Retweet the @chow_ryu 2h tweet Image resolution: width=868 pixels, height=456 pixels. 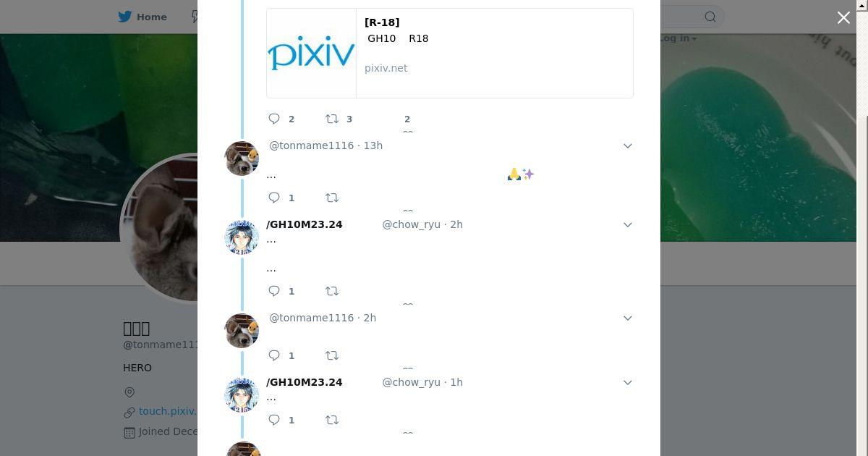click(332, 291)
